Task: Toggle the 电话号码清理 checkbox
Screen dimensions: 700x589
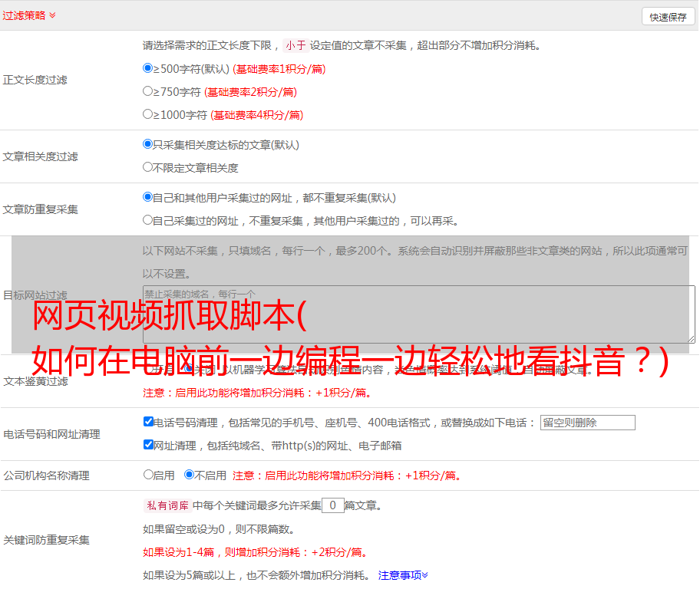Action: point(149,422)
